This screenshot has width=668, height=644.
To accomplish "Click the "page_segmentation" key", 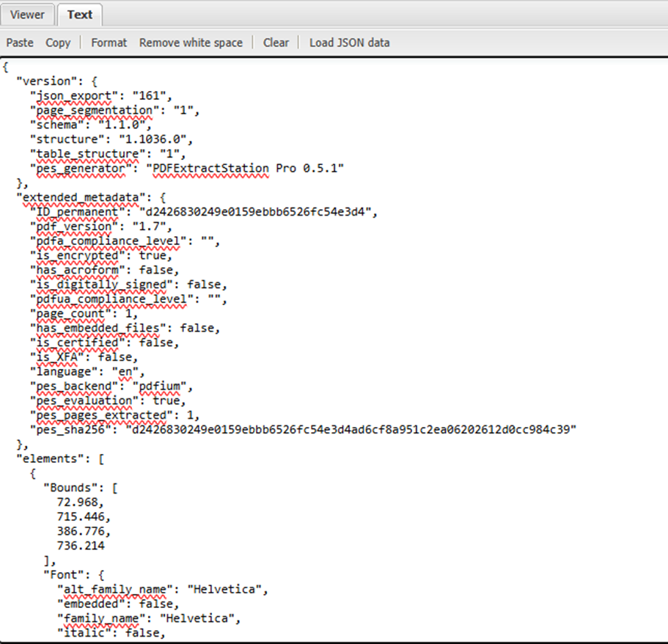I will pos(94,110).
